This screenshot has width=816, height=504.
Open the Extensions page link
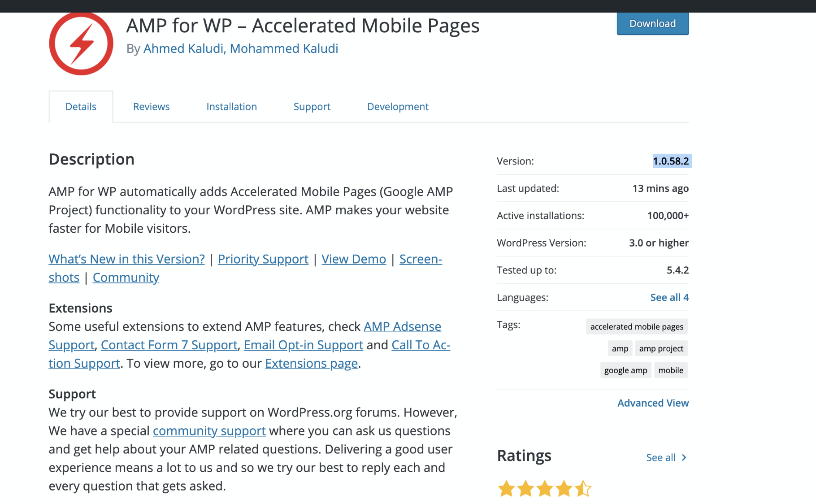(x=311, y=363)
